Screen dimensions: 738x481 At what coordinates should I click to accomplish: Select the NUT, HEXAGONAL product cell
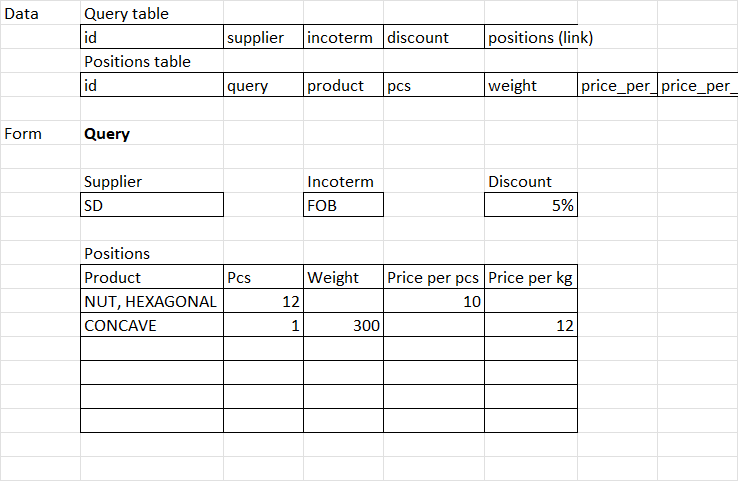(x=152, y=302)
